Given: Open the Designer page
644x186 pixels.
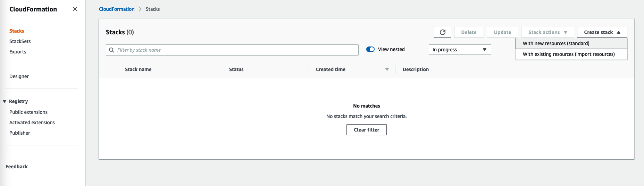Looking at the screenshot, I should (x=19, y=76).
